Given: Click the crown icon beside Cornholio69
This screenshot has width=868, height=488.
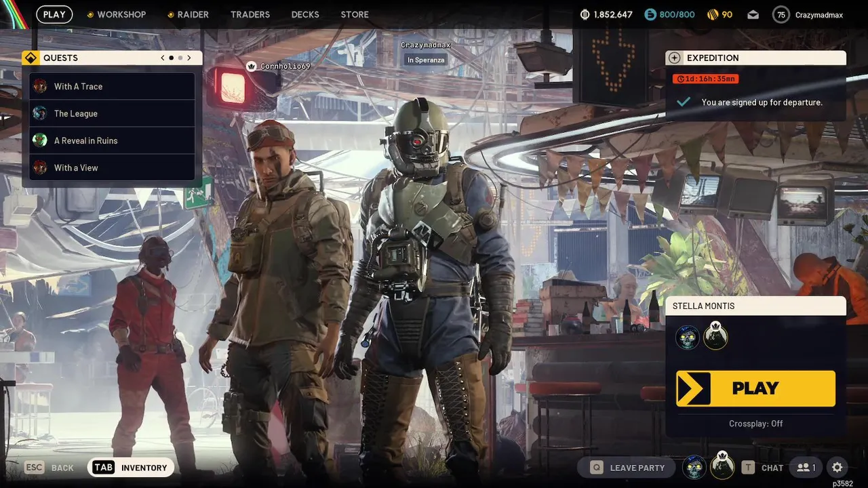Looking at the screenshot, I should (252, 66).
